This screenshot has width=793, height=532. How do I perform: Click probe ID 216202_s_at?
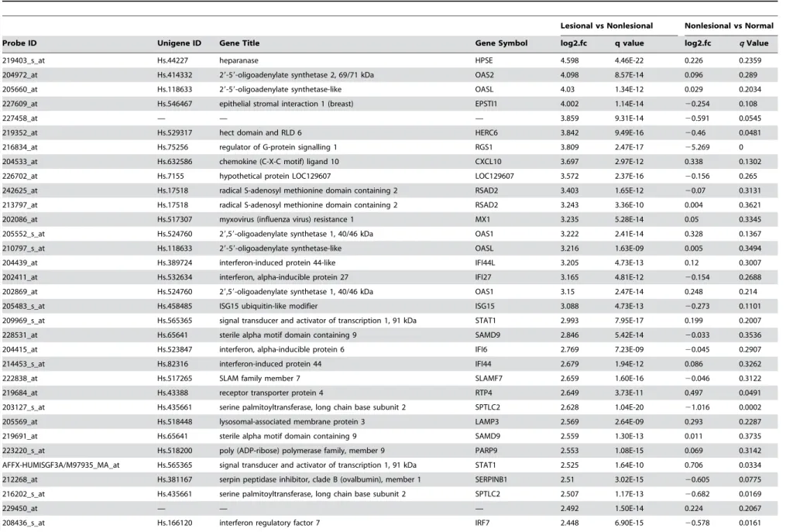pyautogui.click(x=23, y=494)
